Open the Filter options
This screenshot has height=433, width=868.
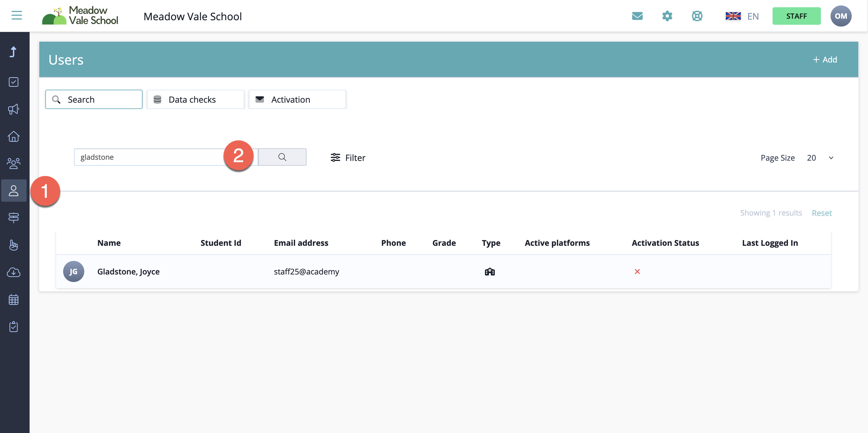click(348, 158)
